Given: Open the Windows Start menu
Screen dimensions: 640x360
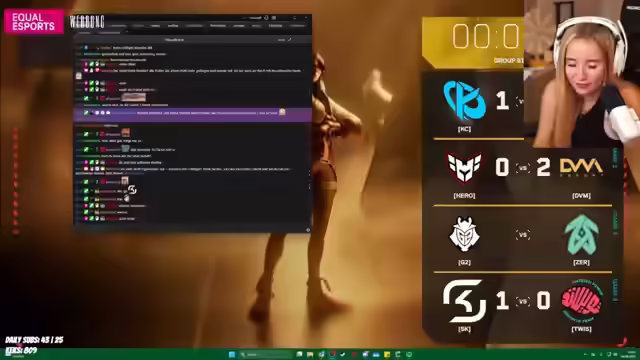Looking at the screenshot, I should 232,354.
